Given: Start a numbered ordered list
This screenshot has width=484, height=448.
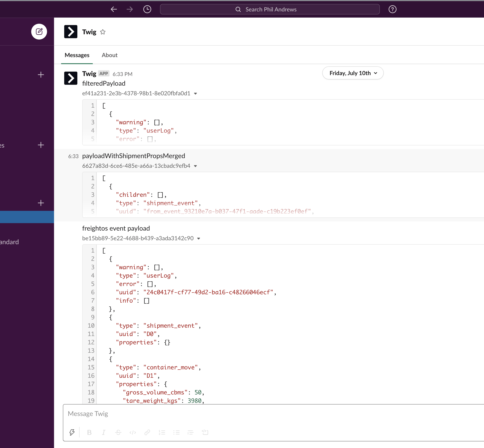Looking at the screenshot, I should tap(162, 432).
